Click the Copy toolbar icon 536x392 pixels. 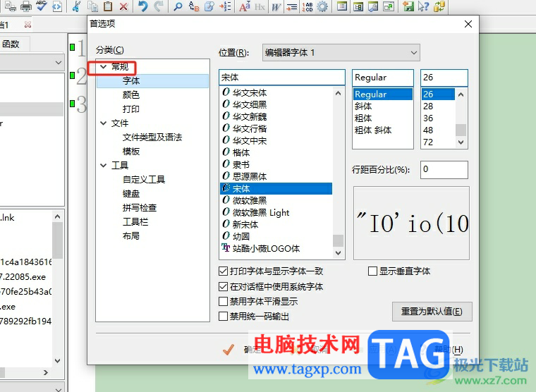[x=92, y=6]
